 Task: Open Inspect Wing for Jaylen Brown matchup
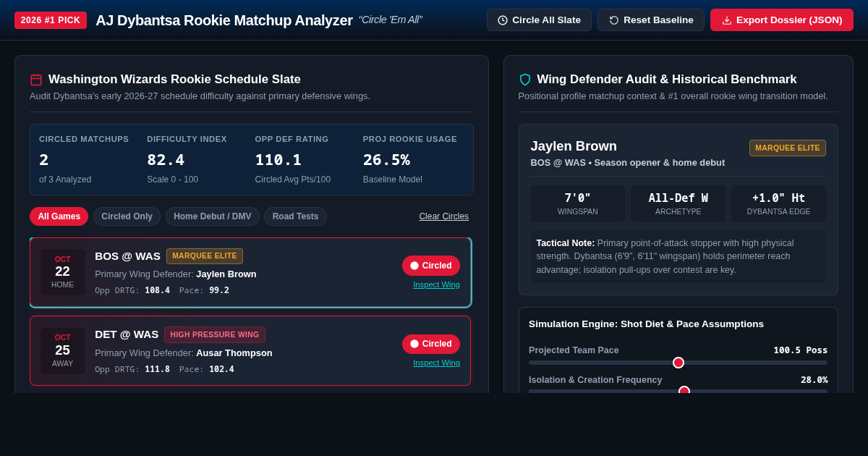pos(436,284)
